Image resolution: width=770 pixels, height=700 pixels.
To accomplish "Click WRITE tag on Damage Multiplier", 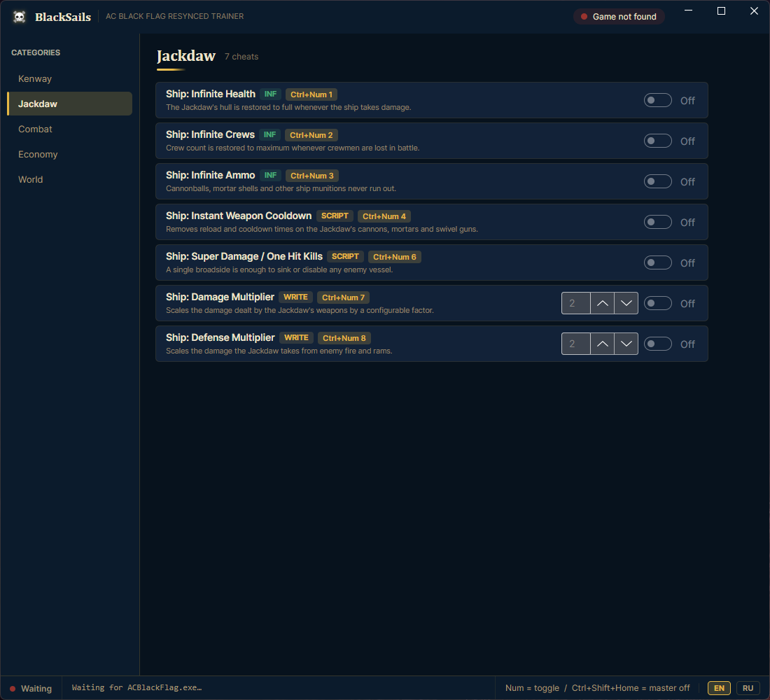I will (295, 297).
